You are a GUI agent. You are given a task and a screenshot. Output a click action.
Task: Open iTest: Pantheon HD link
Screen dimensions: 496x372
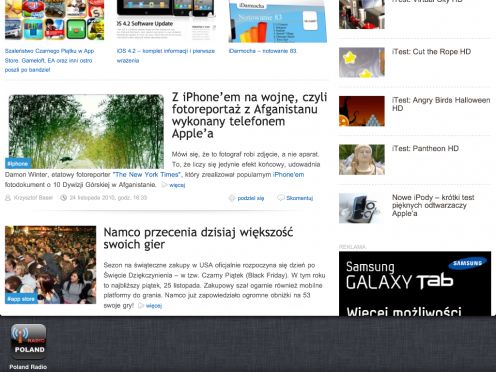[425, 149]
